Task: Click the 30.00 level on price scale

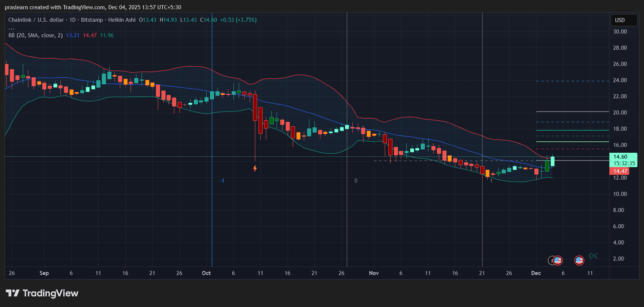Action: tap(620, 32)
